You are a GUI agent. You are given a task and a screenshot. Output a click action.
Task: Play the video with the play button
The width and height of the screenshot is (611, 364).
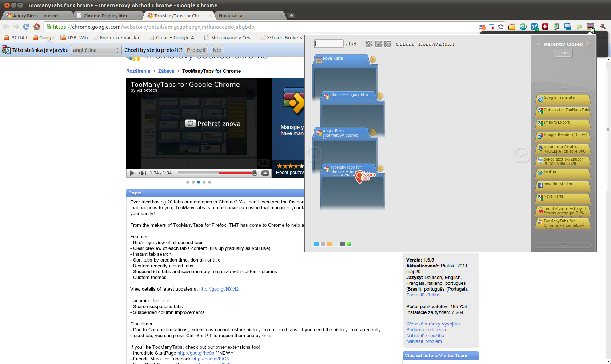pos(132,173)
